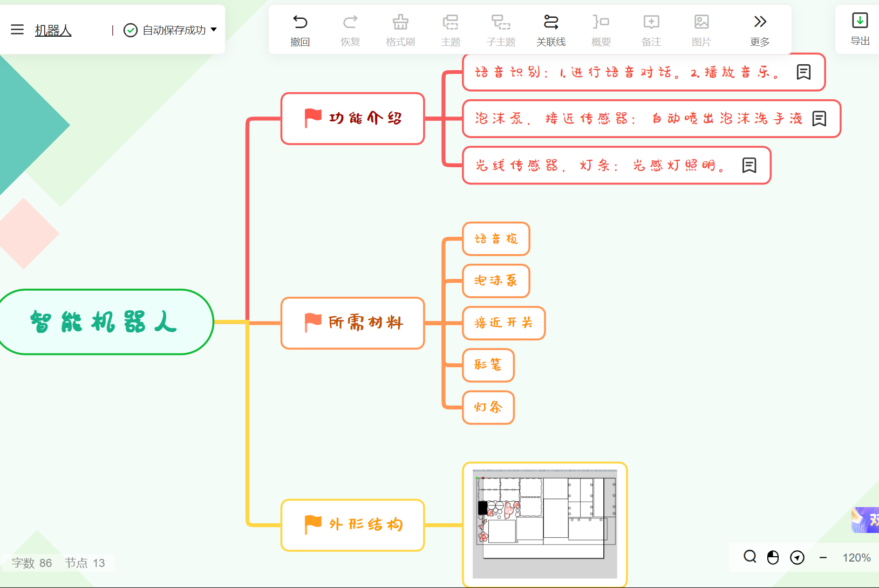Select the format painter (格式刷) tool
879x588 pixels.
pyautogui.click(x=400, y=22)
